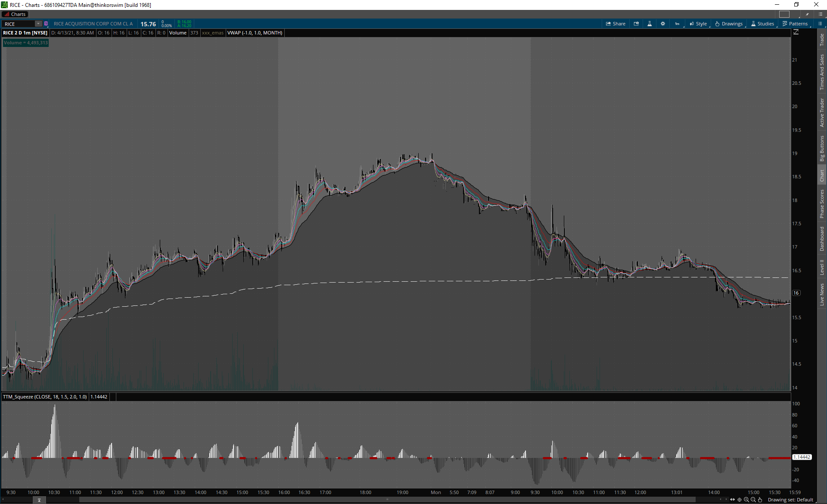Toggle the price axis scale icon

tap(796, 32)
